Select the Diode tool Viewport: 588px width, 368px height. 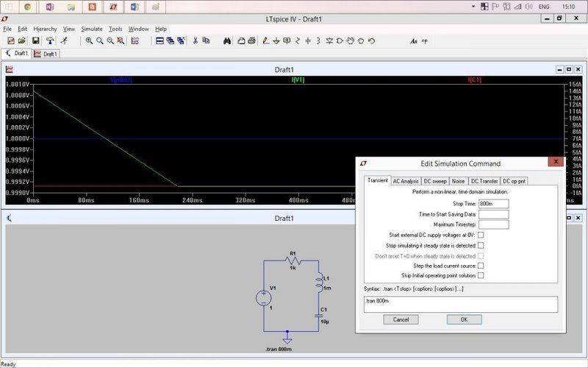click(329, 41)
